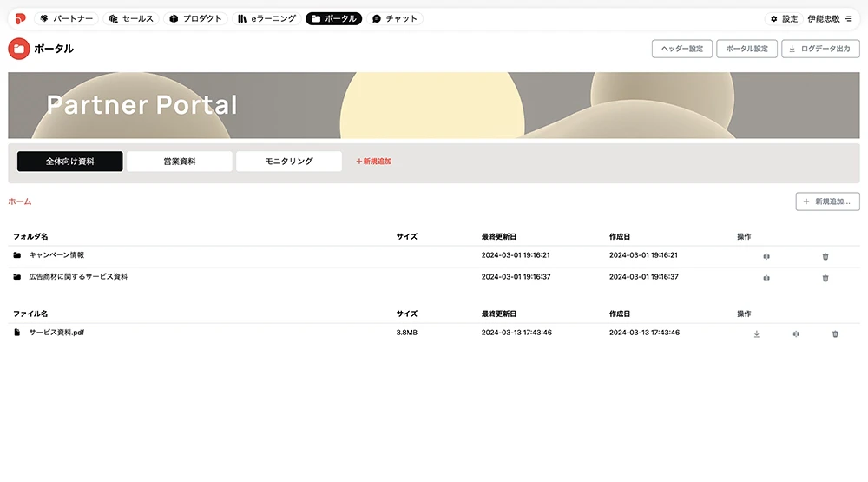
Task: Click the サイズ header in the file table
Action: [x=407, y=314]
